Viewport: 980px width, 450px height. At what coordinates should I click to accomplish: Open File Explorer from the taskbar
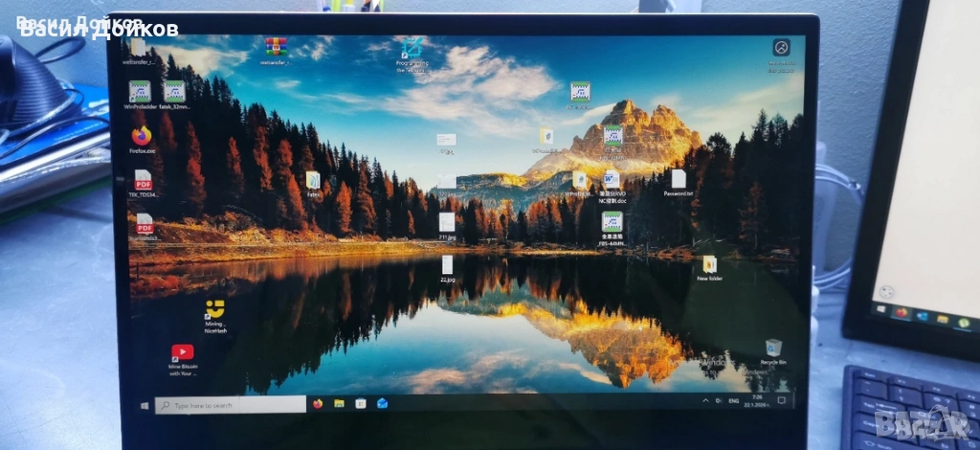[339, 404]
